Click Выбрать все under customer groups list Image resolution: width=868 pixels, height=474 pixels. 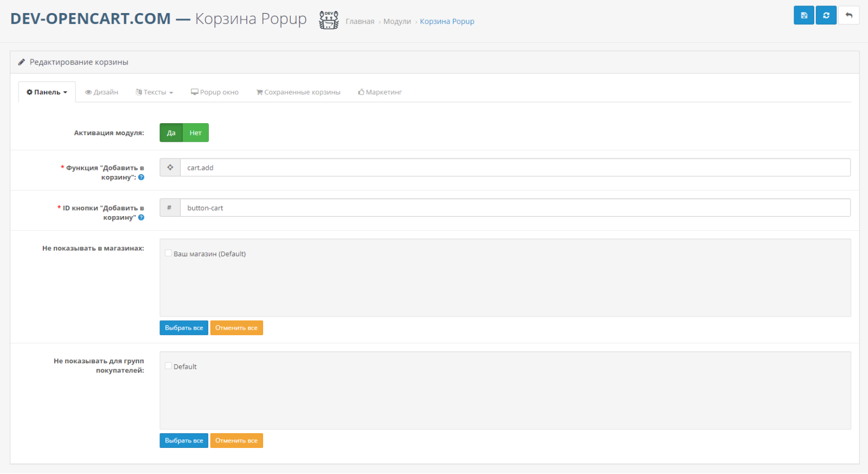click(184, 441)
